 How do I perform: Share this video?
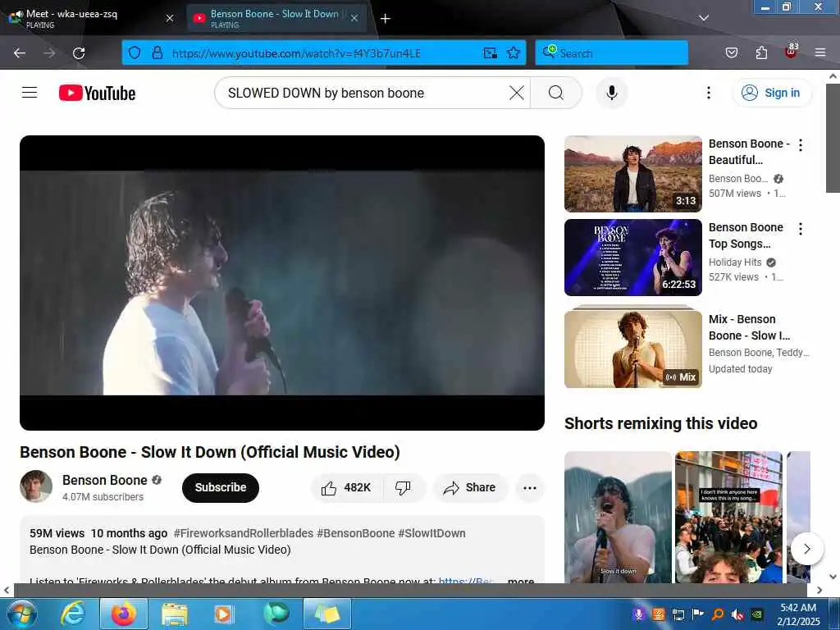[469, 487]
